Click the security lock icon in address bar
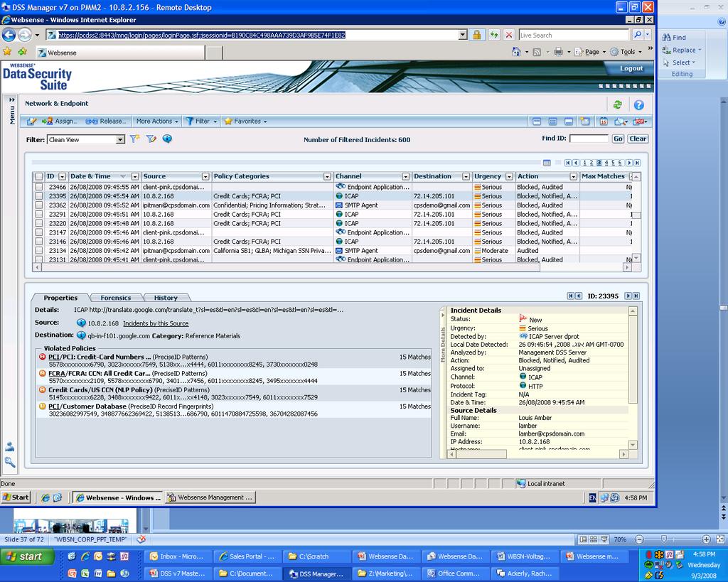The height and width of the screenshot is (582, 728). [x=476, y=35]
